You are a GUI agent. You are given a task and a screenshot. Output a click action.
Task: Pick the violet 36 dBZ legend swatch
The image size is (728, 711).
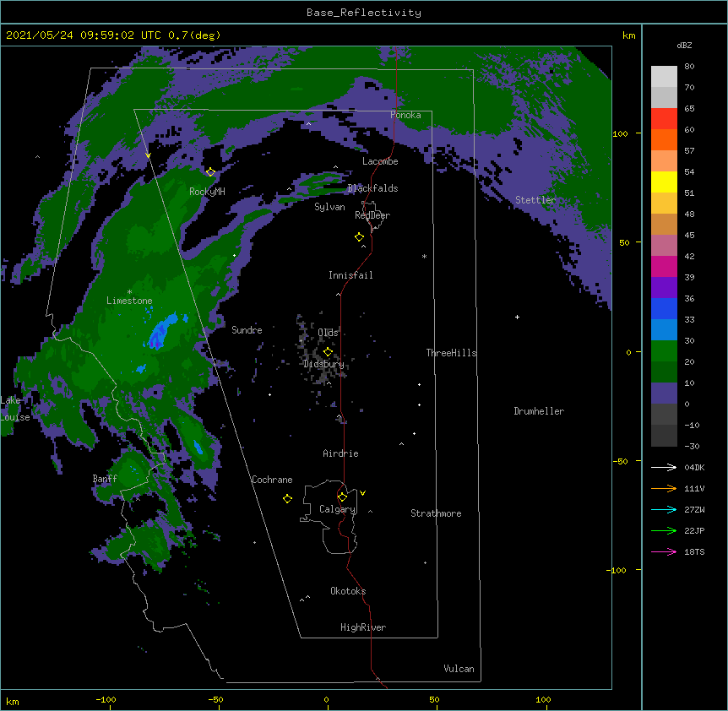pos(664,288)
